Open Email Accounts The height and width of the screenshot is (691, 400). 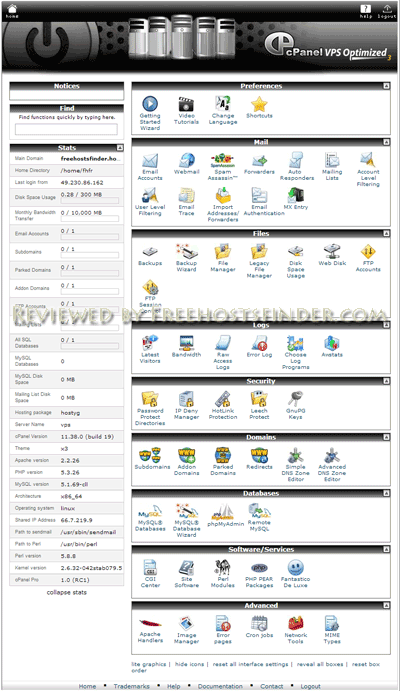click(x=150, y=167)
